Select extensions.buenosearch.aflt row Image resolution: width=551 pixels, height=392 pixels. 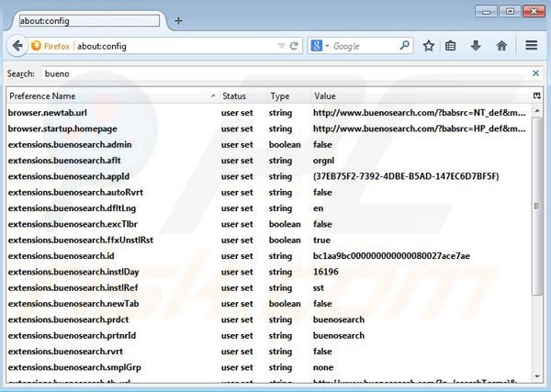pos(268,161)
